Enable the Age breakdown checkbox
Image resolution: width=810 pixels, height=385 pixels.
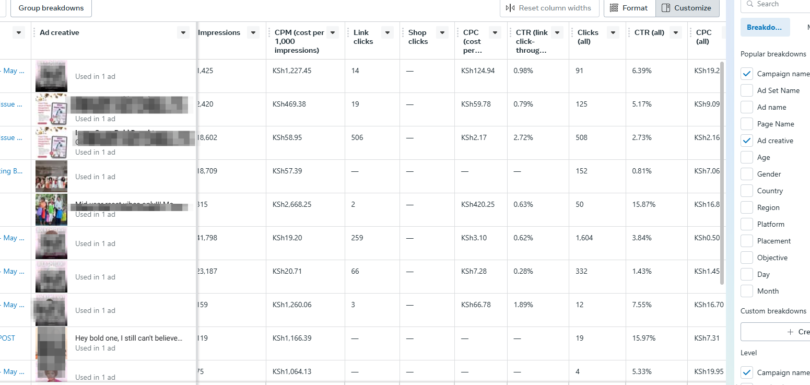point(746,157)
